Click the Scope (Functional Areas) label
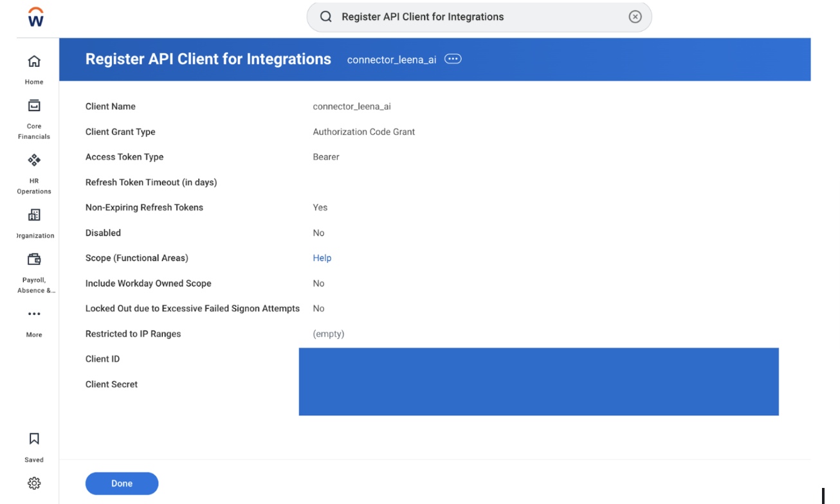Viewport: 840px width, 504px height. pyautogui.click(x=137, y=258)
